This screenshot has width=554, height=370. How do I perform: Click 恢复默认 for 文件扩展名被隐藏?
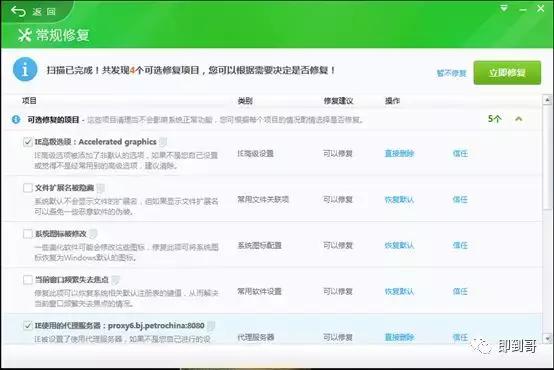(399, 199)
